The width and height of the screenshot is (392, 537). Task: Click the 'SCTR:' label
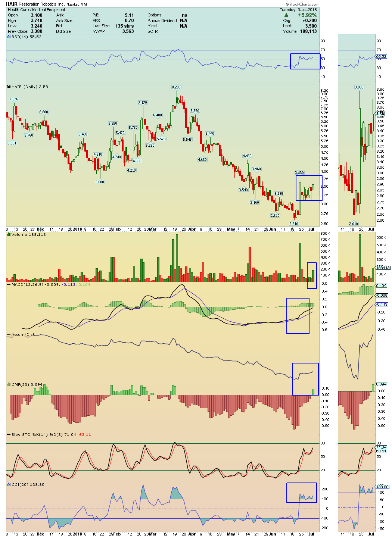click(x=153, y=31)
